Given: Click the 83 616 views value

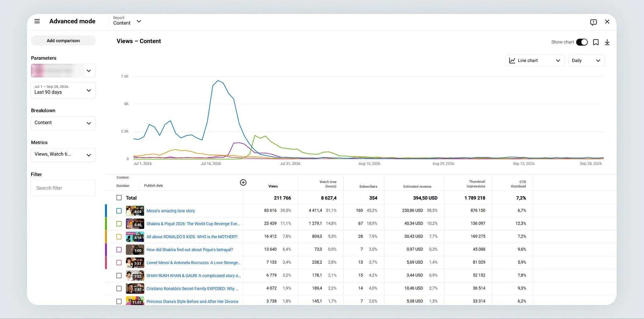Looking at the screenshot, I should [270, 210].
